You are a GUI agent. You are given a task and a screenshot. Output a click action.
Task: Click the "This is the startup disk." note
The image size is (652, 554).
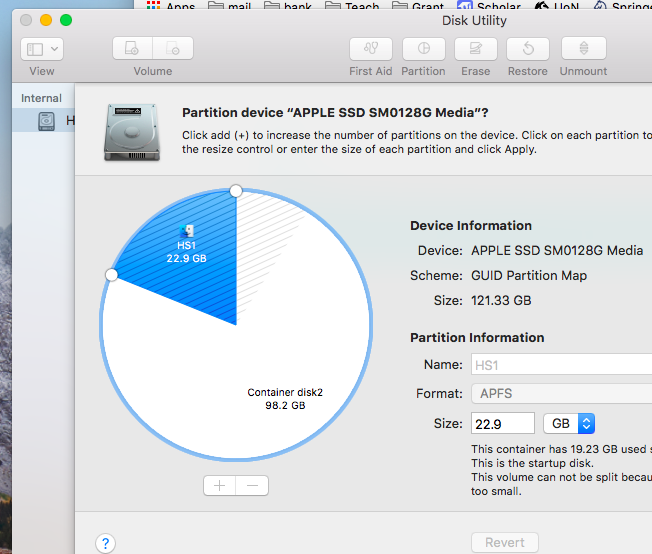(x=532, y=463)
